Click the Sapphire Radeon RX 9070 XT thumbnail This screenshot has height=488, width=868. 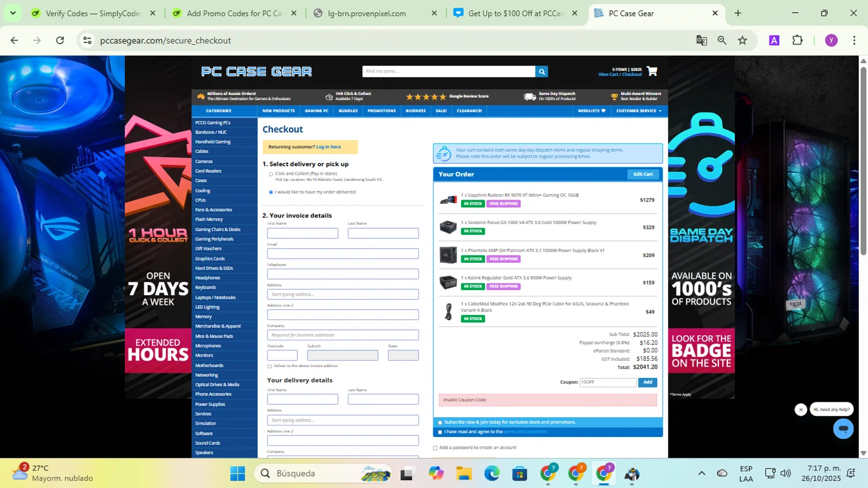(x=448, y=200)
